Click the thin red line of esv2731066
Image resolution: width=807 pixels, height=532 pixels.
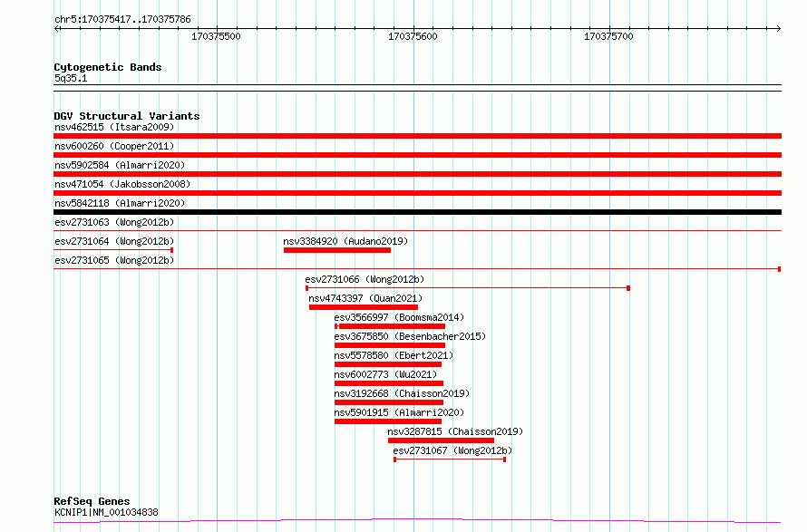pyautogui.click(x=468, y=288)
